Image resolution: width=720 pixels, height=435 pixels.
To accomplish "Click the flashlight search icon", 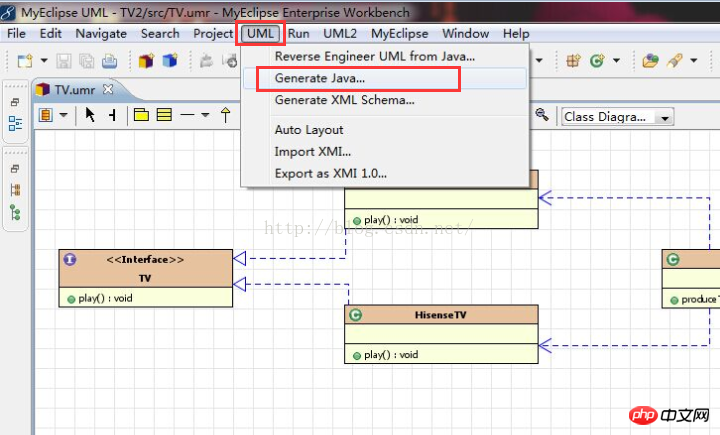I will click(x=674, y=60).
